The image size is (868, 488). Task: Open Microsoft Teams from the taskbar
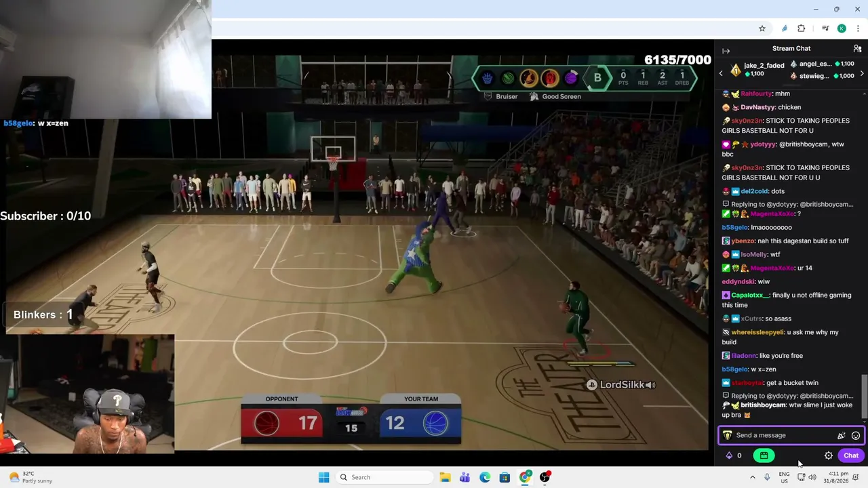click(x=465, y=477)
